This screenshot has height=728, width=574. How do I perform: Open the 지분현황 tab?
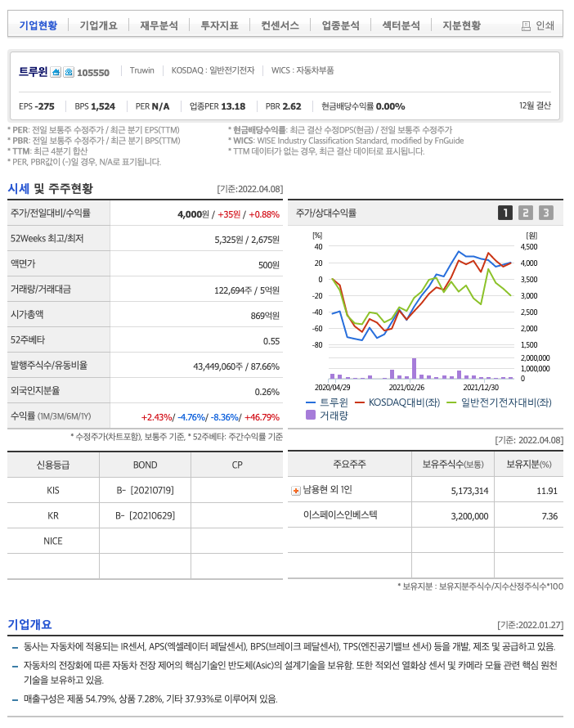(x=462, y=25)
